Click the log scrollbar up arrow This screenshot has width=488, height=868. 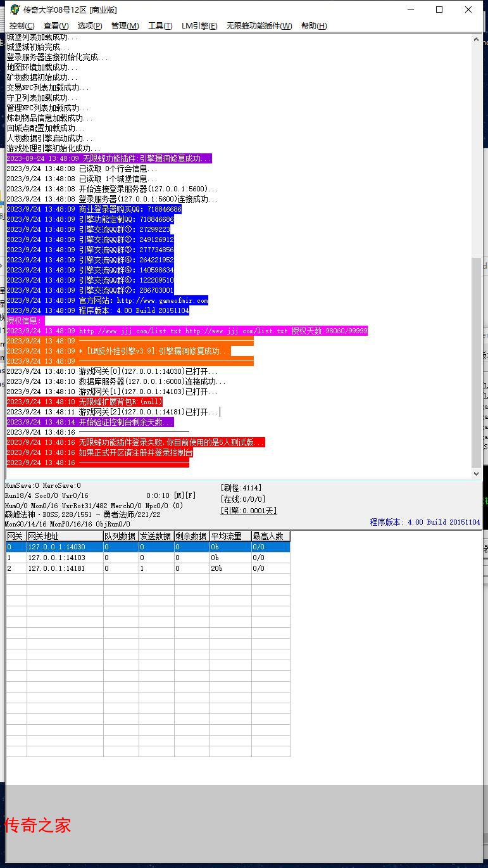pos(477,40)
